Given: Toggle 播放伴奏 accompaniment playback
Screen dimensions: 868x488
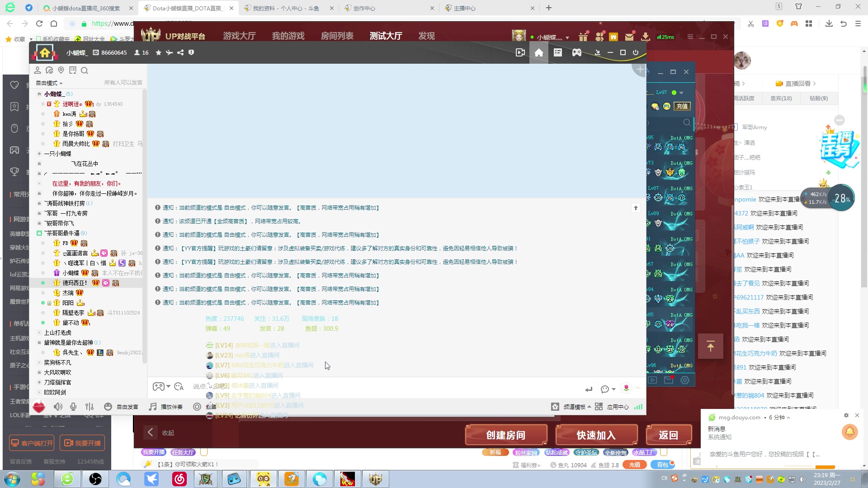Looking at the screenshot, I should pyautogui.click(x=165, y=407).
